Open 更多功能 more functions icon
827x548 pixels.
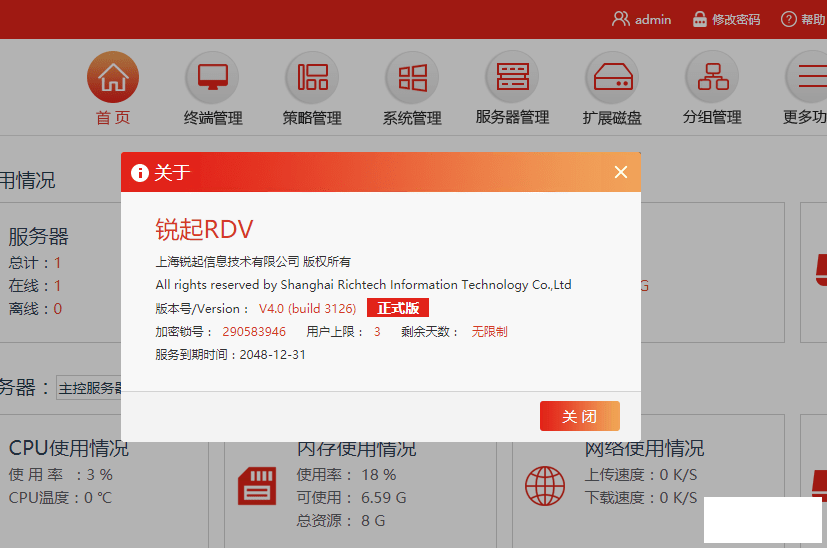(x=807, y=77)
